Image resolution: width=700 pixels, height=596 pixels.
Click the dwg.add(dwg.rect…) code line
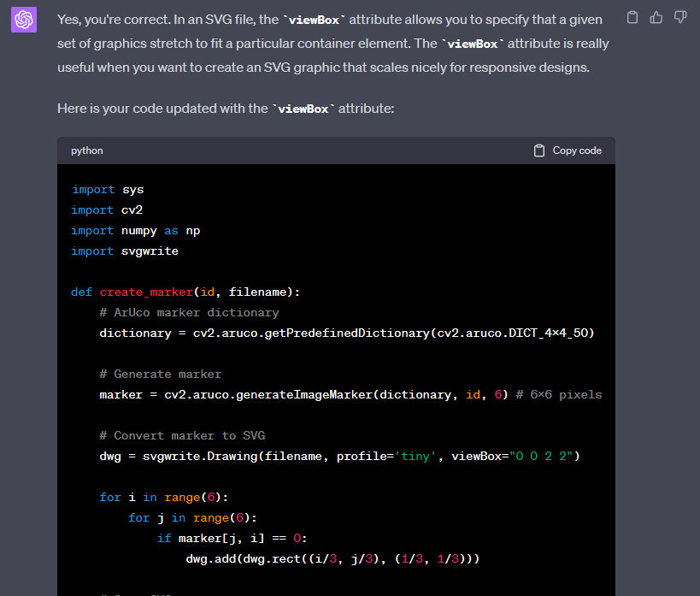click(332, 559)
